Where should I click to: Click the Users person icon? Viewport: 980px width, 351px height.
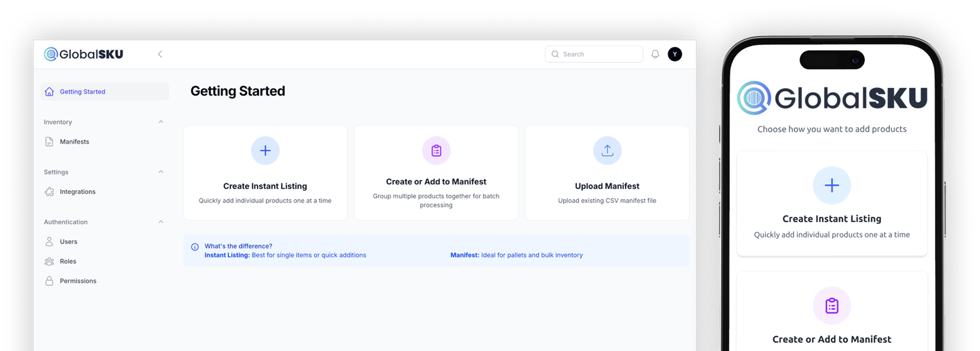pos(49,242)
